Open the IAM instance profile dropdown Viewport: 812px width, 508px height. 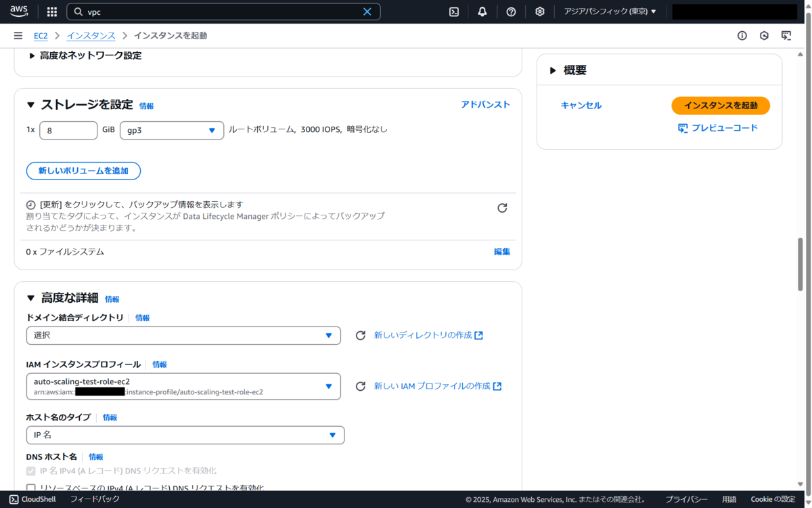tap(183, 386)
